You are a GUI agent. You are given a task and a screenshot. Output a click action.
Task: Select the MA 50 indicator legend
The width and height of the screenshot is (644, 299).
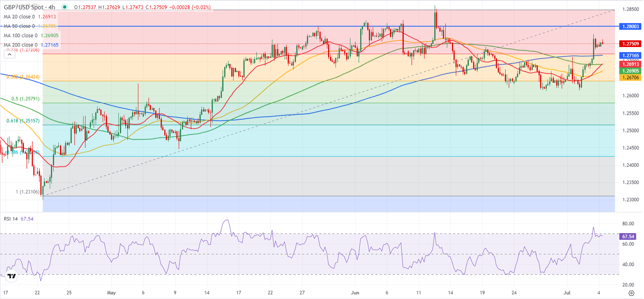click(x=19, y=27)
